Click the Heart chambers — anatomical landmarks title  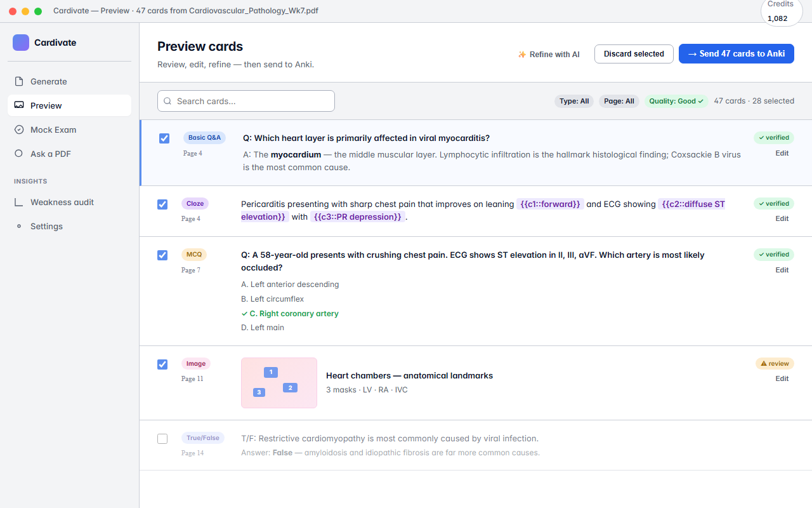pos(409,376)
